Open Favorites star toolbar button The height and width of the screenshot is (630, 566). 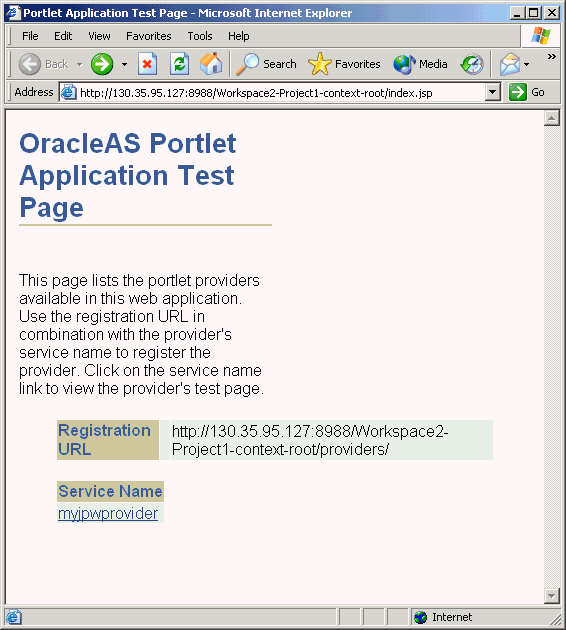click(344, 64)
